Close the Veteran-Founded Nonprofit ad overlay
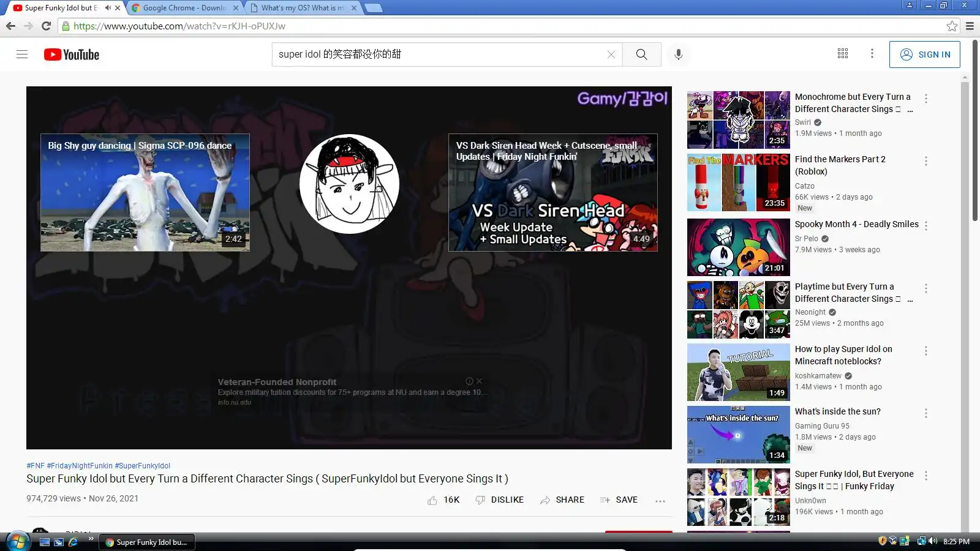The width and height of the screenshot is (980, 551). point(480,381)
